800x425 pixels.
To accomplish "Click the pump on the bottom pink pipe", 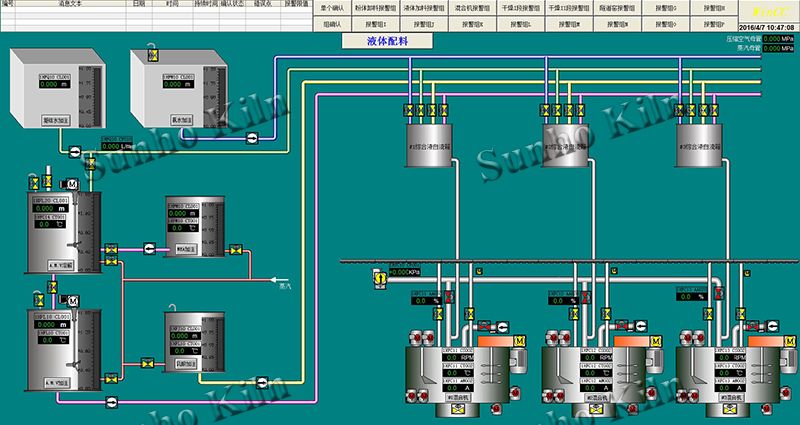I will pos(111,402).
